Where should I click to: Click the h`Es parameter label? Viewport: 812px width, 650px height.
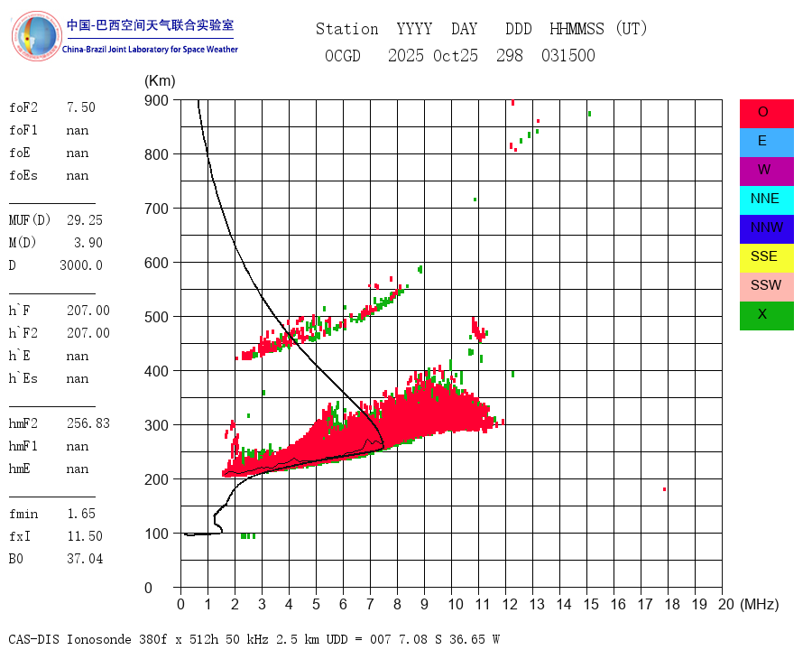(23, 378)
